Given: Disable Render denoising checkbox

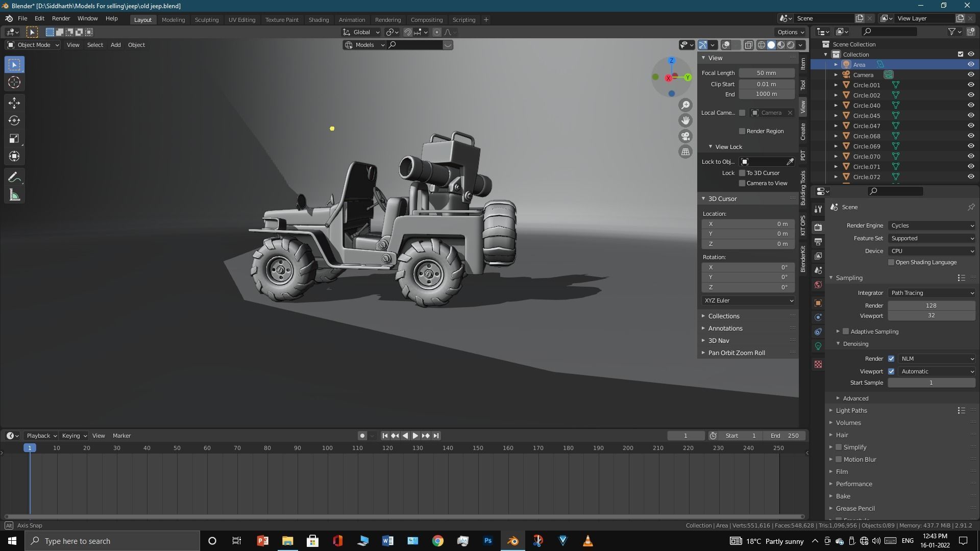Looking at the screenshot, I should pyautogui.click(x=891, y=359).
